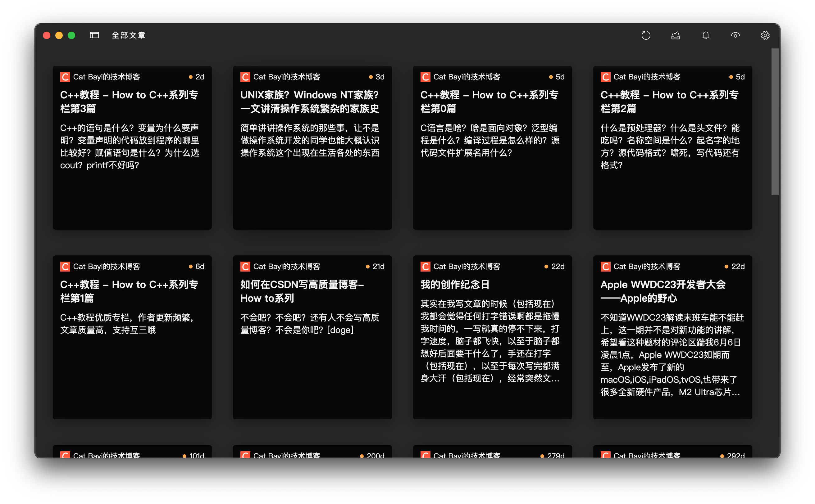Click feed icon on the 2d card
Screen dimensions: 815x504
(x=65, y=77)
